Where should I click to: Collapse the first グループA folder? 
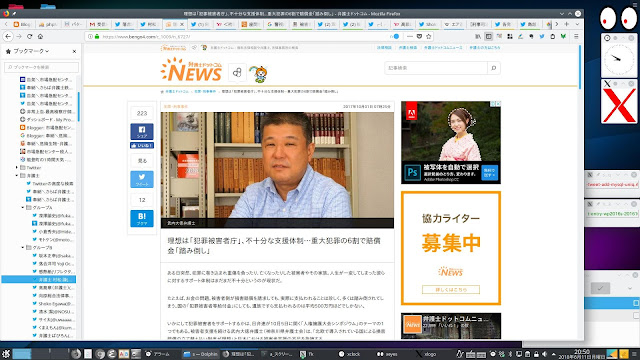pos(22,208)
